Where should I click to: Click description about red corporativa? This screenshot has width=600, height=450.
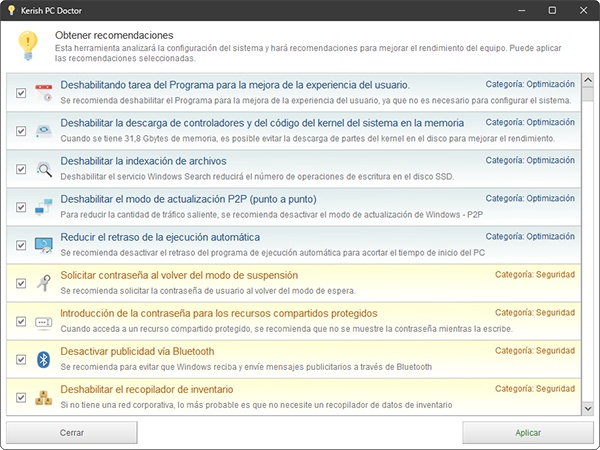coord(256,405)
